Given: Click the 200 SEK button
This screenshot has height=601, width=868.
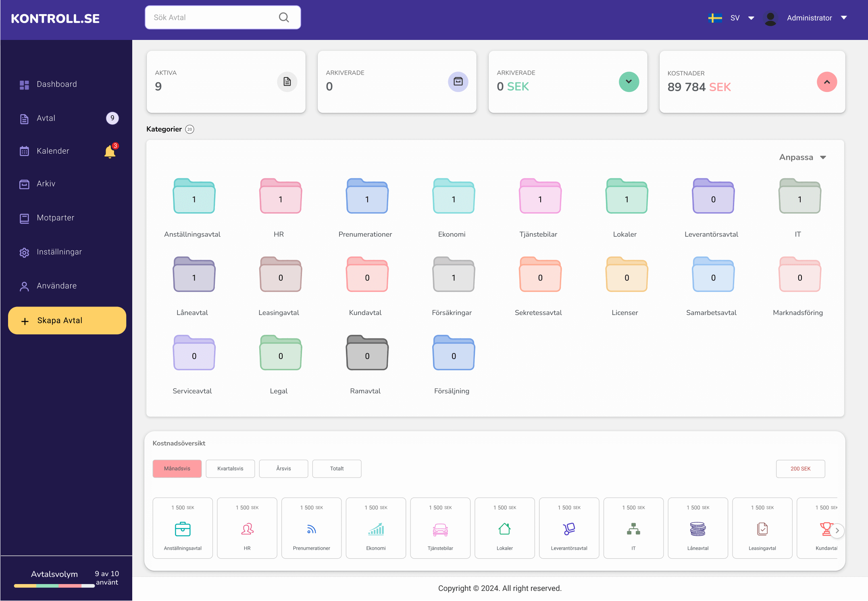Looking at the screenshot, I should [800, 469].
